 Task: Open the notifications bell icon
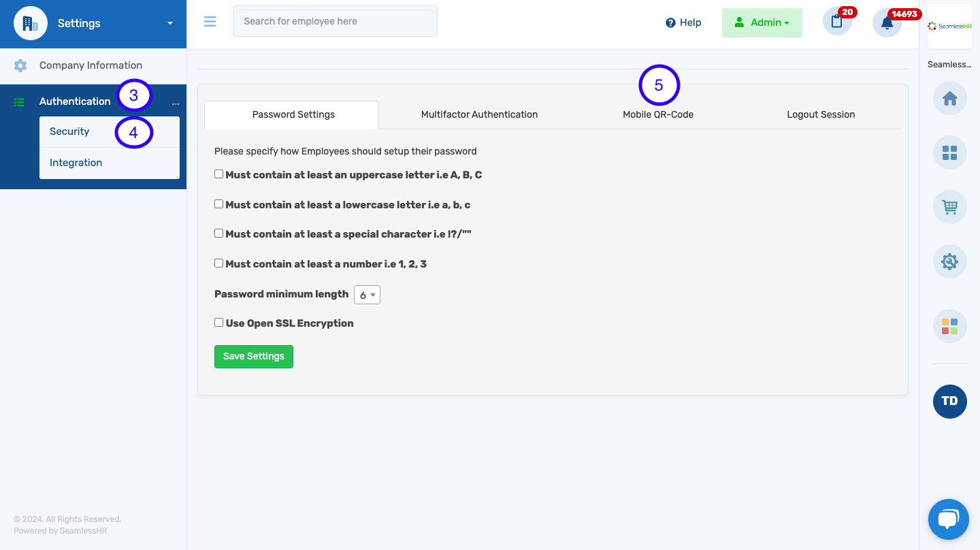click(x=887, y=23)
